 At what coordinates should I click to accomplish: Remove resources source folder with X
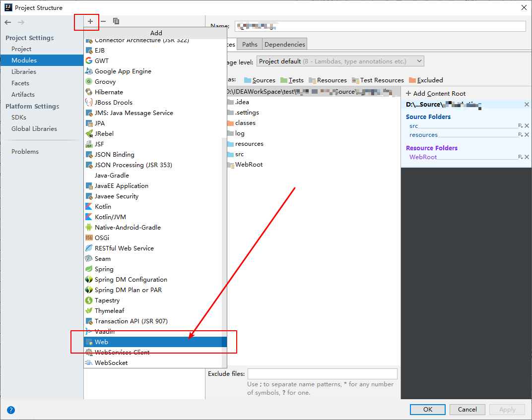pyautogui.click(x=527, y=134)
